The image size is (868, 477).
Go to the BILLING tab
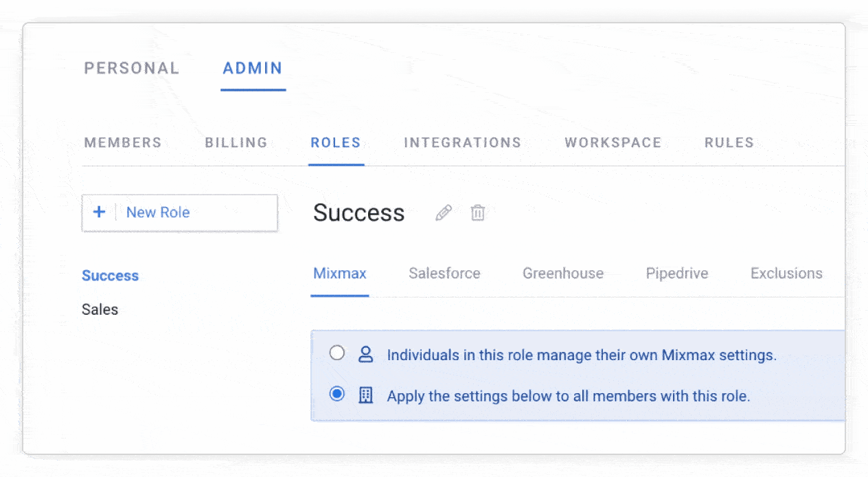pyautogui.click(x=236, y=142)
